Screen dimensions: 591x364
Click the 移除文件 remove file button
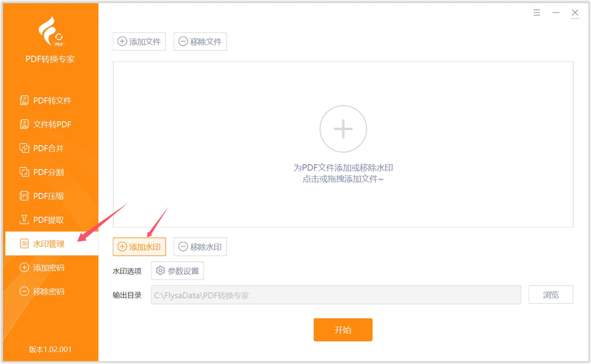(200, 42)
